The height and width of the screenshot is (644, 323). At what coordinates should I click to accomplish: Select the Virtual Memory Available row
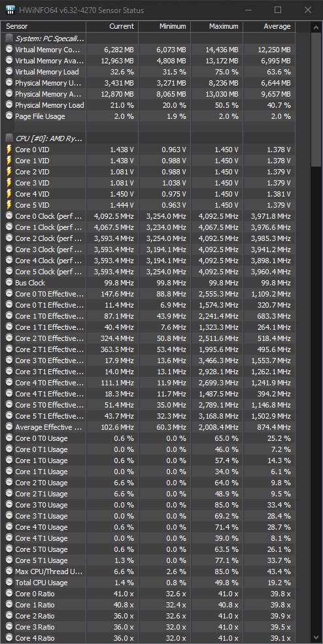(x=149, y=61)
